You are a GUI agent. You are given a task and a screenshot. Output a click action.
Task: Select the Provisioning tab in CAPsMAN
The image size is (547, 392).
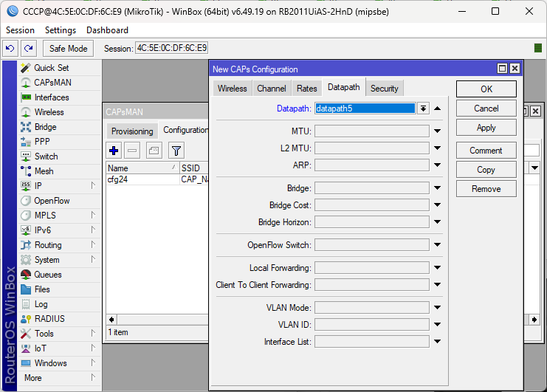coord(132,131)
